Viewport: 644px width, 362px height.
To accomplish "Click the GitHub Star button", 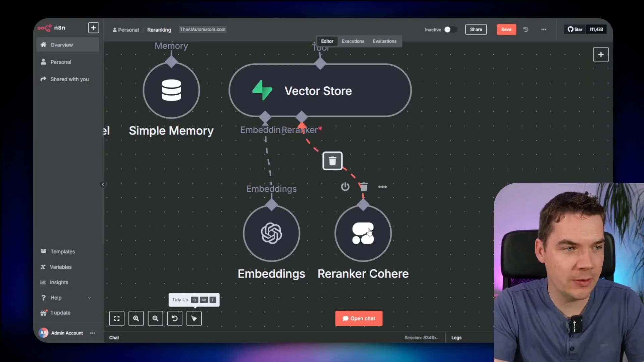I will [575, 29].
